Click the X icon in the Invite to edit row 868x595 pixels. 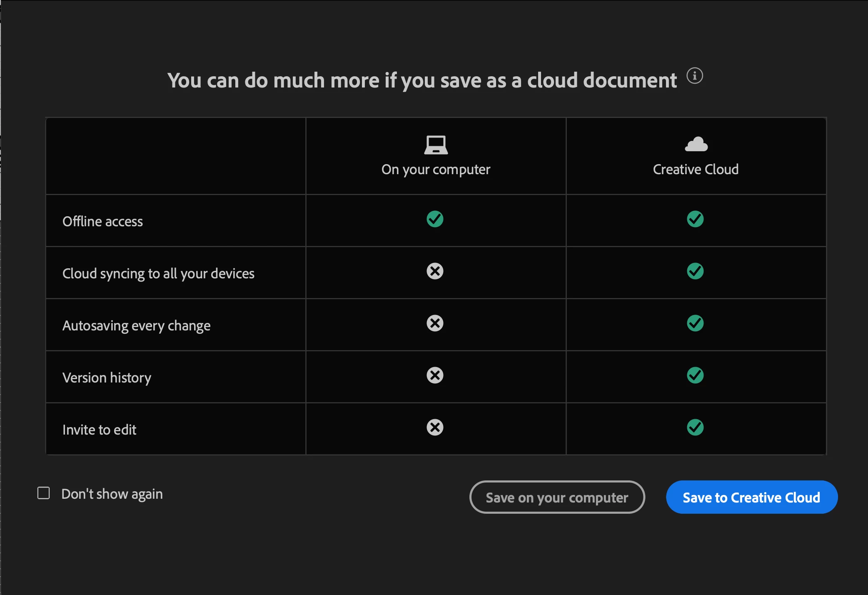point(435,427)
